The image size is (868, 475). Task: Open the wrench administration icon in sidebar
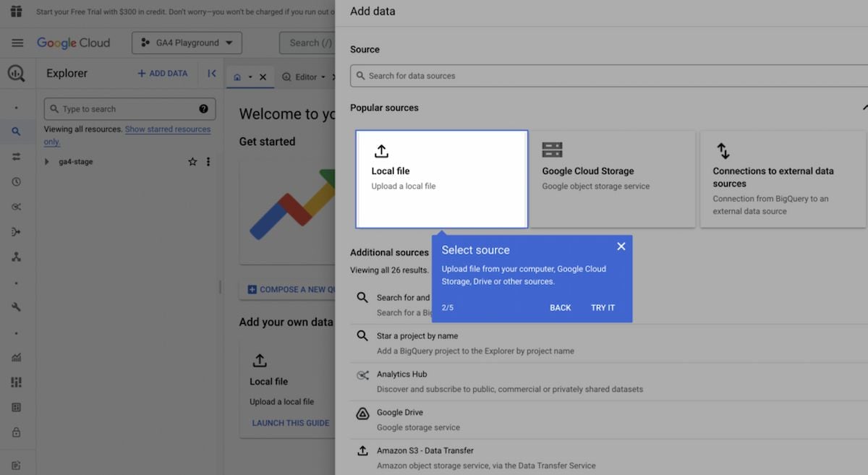tap(16, 307)
